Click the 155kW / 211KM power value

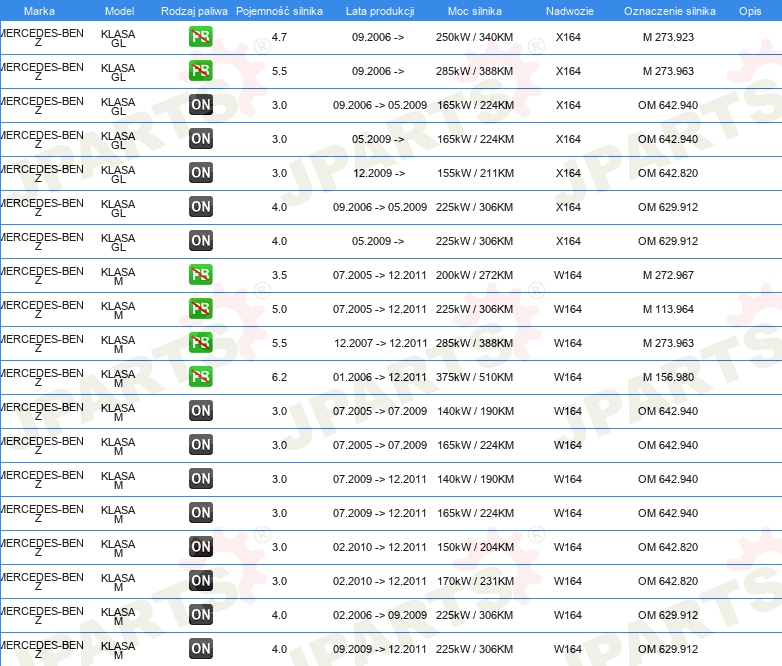[475, 173]
